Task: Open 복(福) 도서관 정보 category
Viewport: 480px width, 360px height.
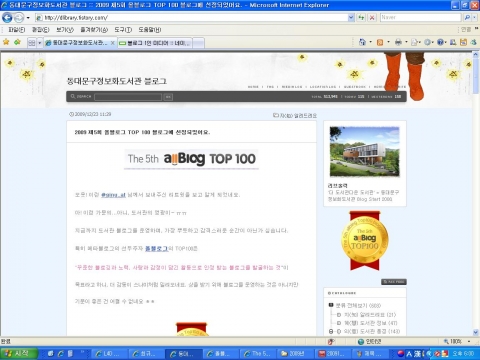Action: pyautogui.click(x=371, y=323)
